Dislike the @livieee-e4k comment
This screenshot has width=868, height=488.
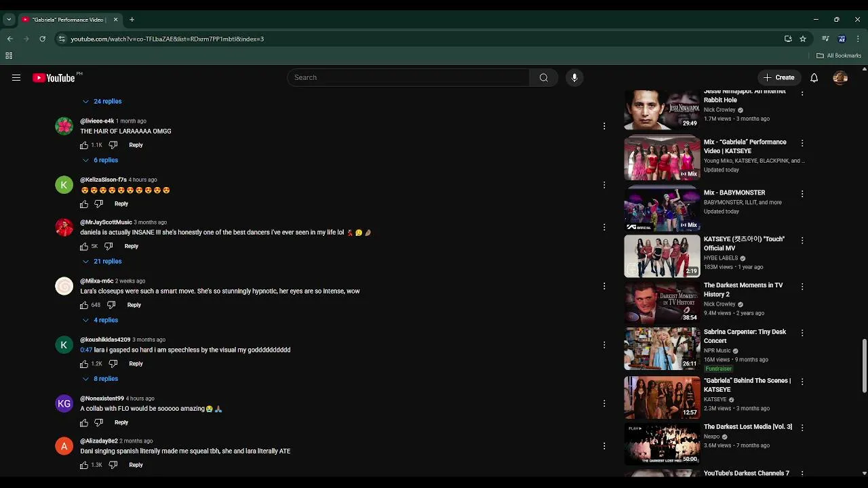tap(113, 145)
